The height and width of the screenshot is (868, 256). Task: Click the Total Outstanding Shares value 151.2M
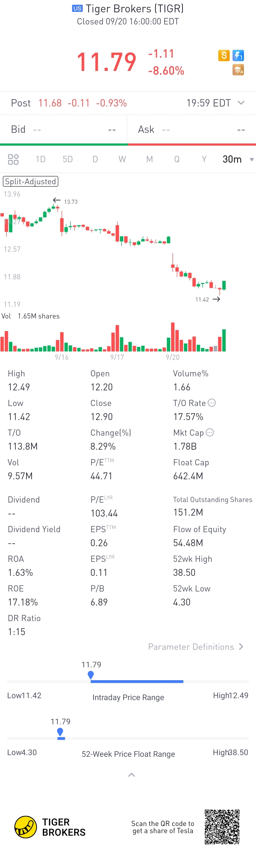pos(188,512)
